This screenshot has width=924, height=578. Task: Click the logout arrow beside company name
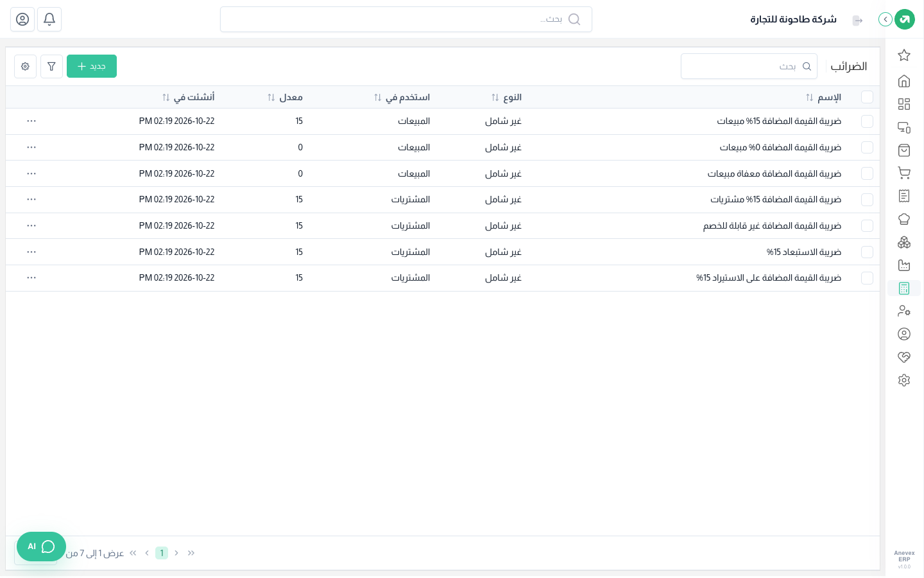(857, 21)
